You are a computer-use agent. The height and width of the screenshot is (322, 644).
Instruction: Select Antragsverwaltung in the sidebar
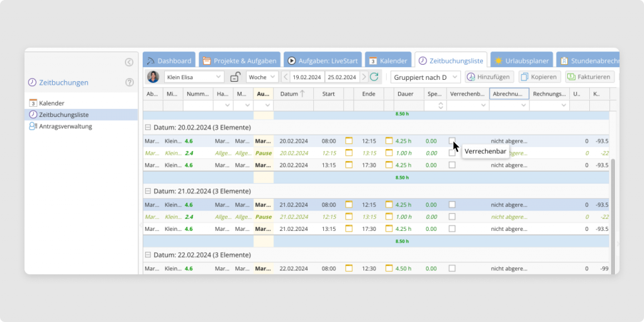65,126
